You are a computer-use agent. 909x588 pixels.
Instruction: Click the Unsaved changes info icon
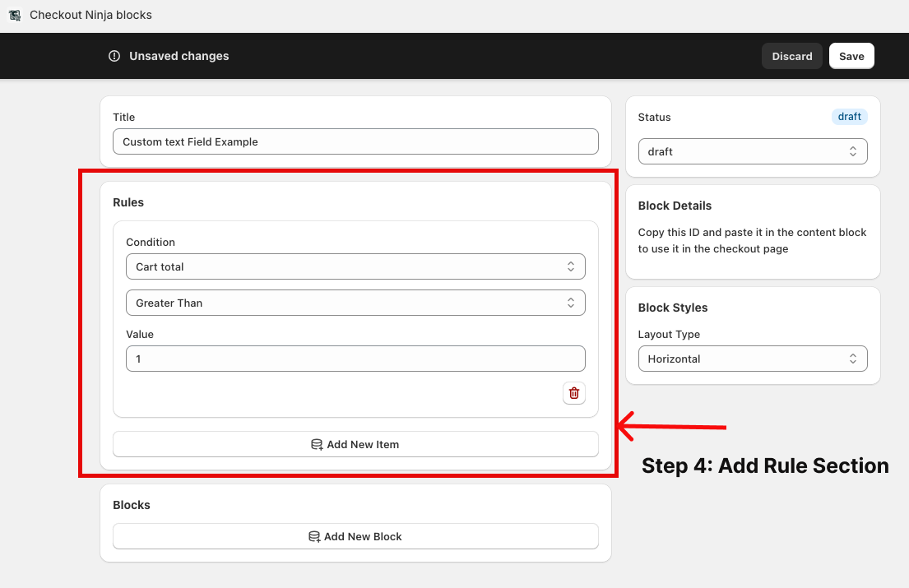pos(114,56)
